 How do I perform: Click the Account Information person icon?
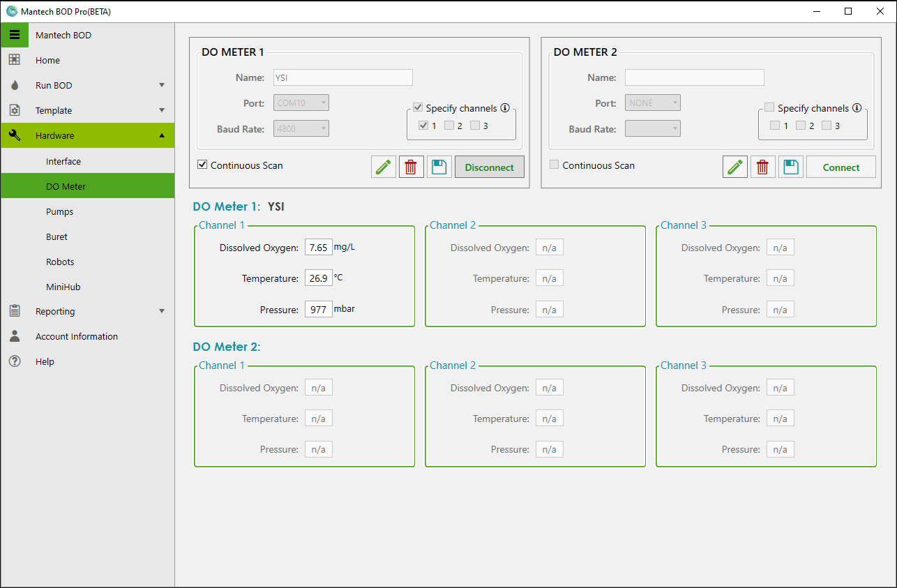(x=15, y=336)
